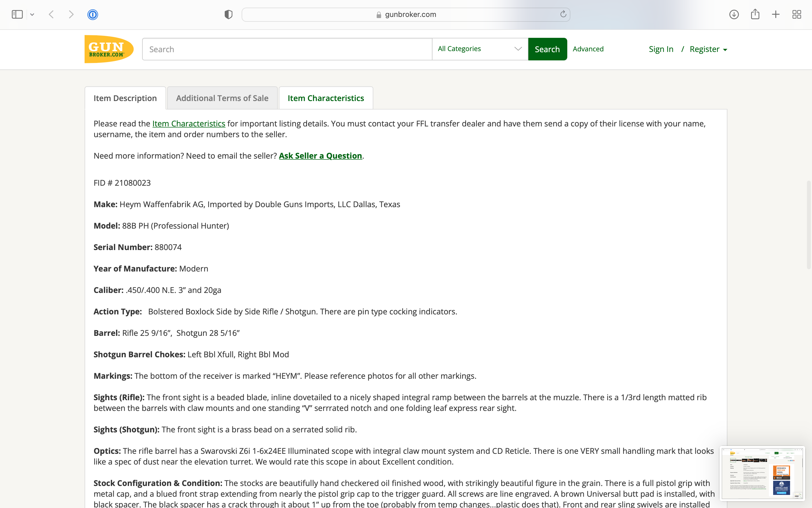The width and height of the screenshot is (812, 508).
Task: Open the screenshot preview thumbnail
Action: [762, 473]
